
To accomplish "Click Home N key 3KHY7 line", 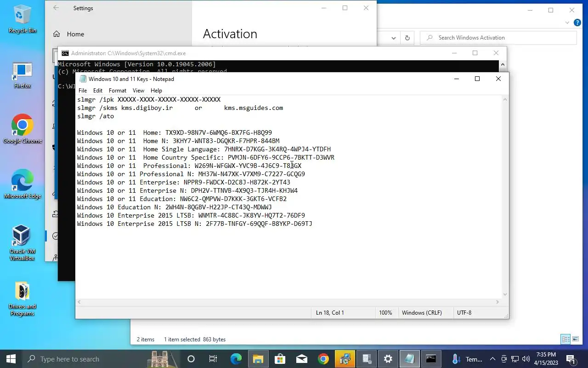I will coord(178,141).
